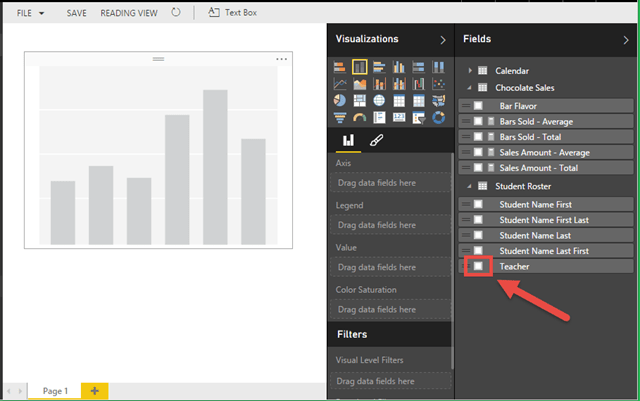
Task: Open the FILE menu
Action: click(x=30, y=12)
